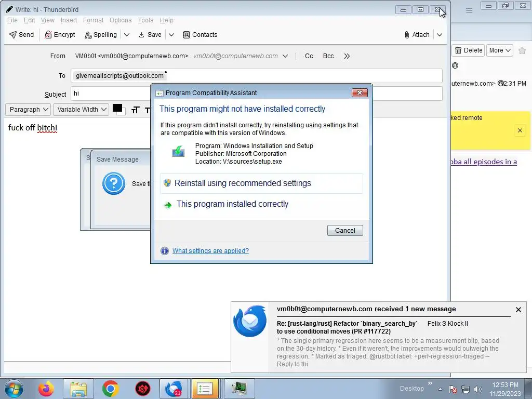
Task: Open the Edit menu
Action: 29,20
